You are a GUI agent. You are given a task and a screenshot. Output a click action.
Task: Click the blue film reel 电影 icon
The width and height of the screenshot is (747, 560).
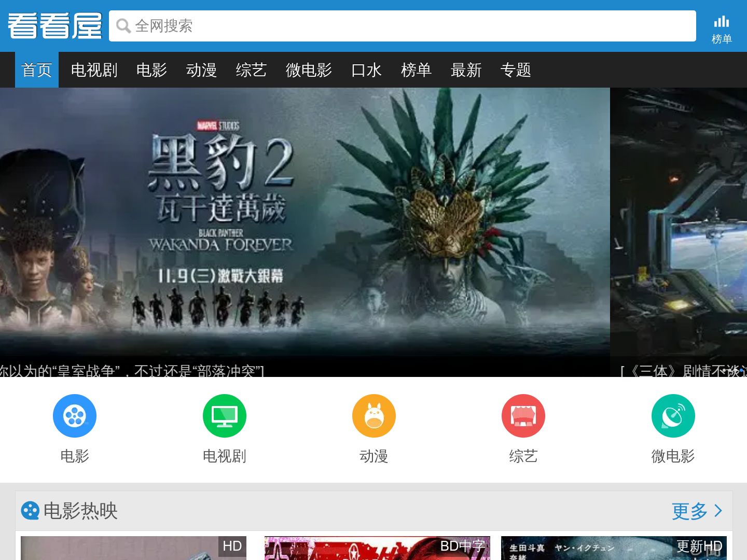pos(75,416)
